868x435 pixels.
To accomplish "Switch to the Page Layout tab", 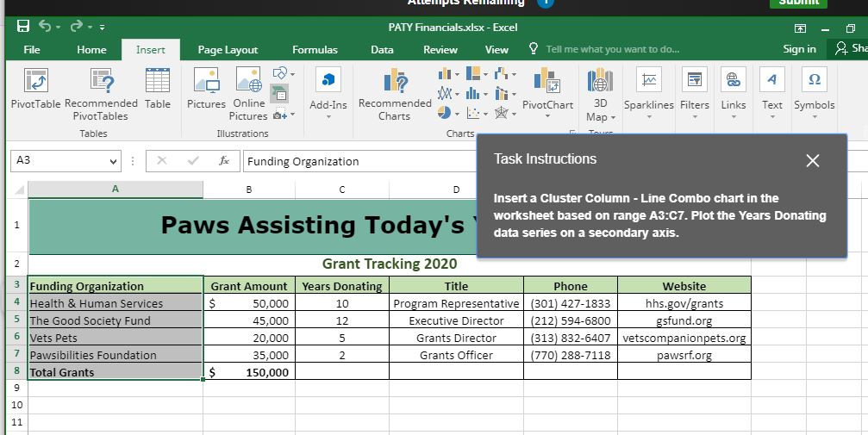I will pyautogui.click(x=228, y=49).
